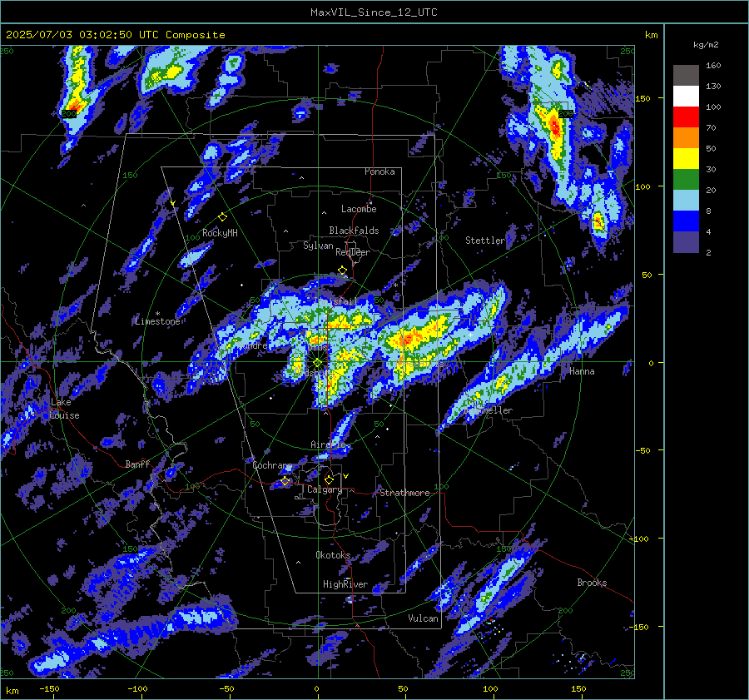This screenshot has width=749, height=700.
Task: Select the green 20-30 legend color
Action: pos(686,180)
